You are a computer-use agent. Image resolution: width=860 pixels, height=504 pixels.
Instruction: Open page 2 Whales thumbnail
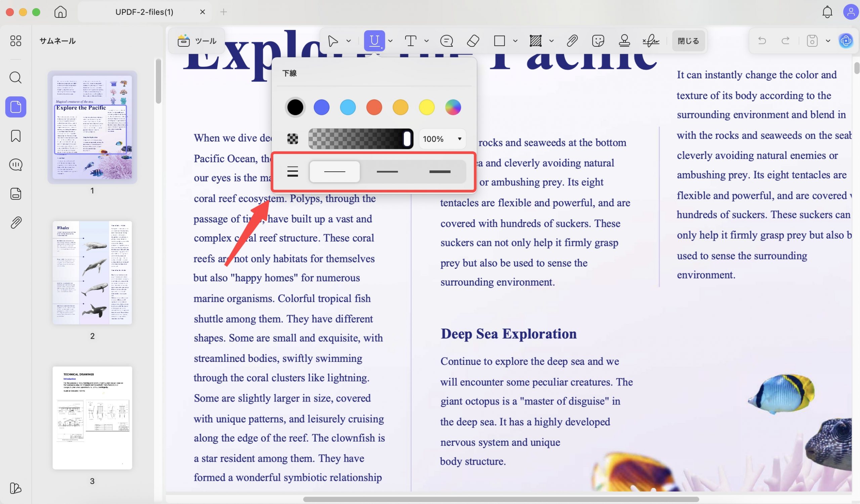(92, 272)
